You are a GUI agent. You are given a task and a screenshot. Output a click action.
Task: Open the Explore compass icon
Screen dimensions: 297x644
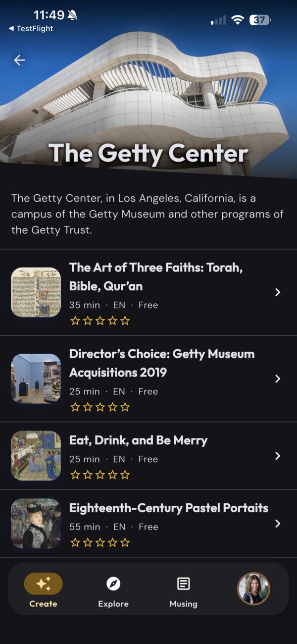click(x=113, y=584)
